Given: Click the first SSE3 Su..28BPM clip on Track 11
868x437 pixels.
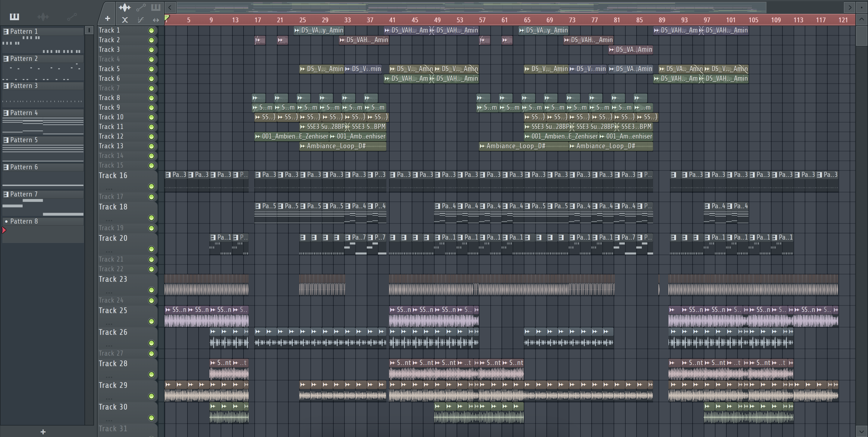Looking at the screenshot, I should tap(322, 127).
